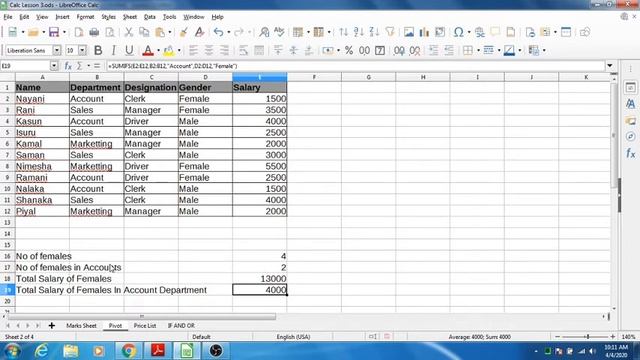Viewport: 640px width, 360px height.
Task: Click the Save document icon
Action: (54, 32)
